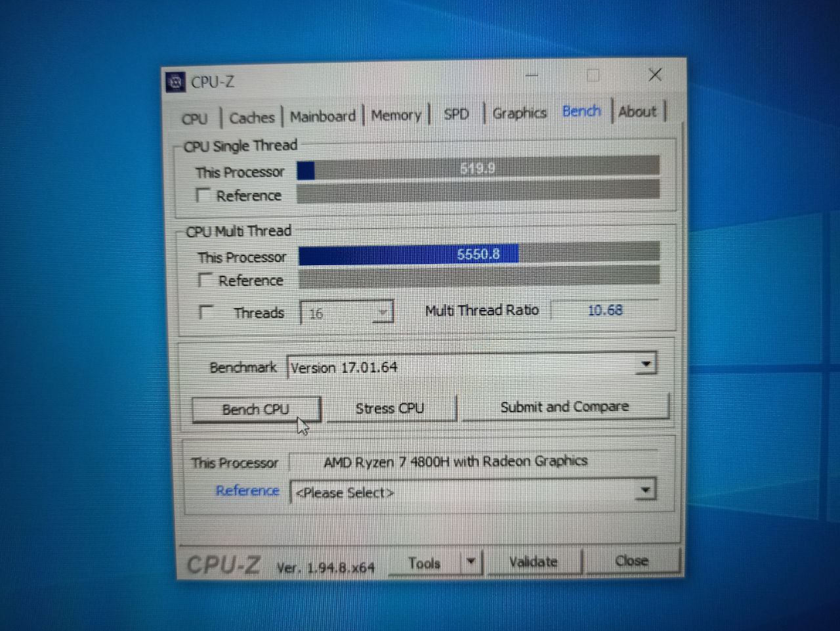This screenshot has height=631, width=840.
Task: Click the Multi Thread score bar 5550.8
Action: point(478,254)
